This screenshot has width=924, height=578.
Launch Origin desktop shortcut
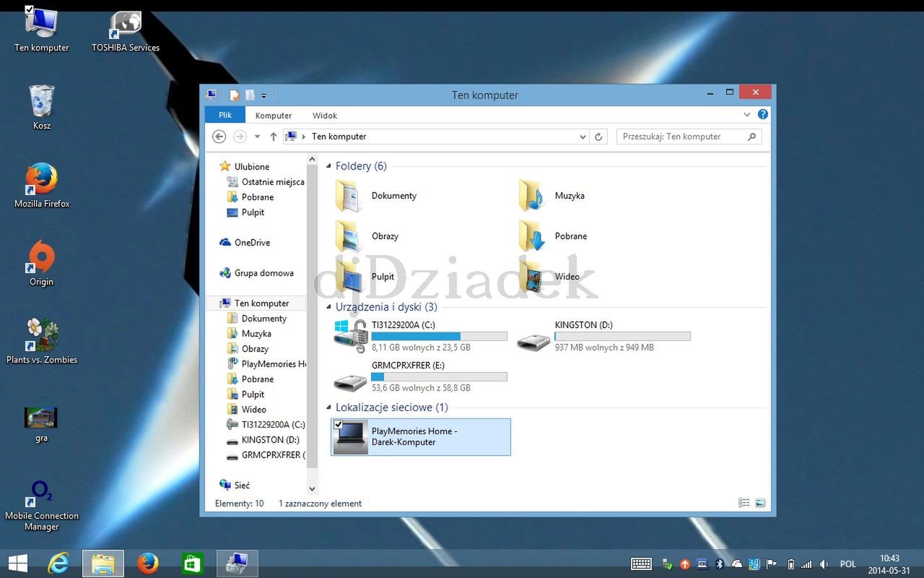tap(41, 263)
